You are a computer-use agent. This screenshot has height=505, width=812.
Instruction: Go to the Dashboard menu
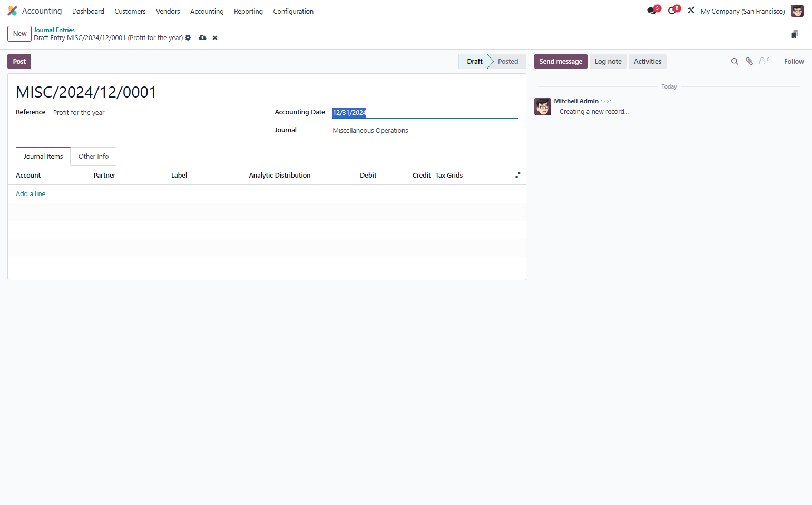pos(88,11)
